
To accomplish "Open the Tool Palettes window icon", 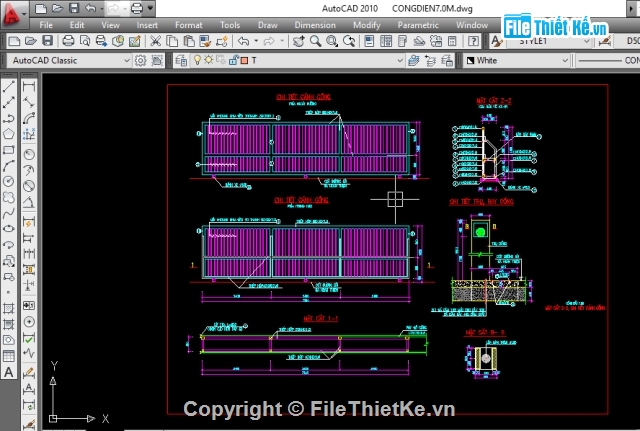I will click(x=402, y=41).
